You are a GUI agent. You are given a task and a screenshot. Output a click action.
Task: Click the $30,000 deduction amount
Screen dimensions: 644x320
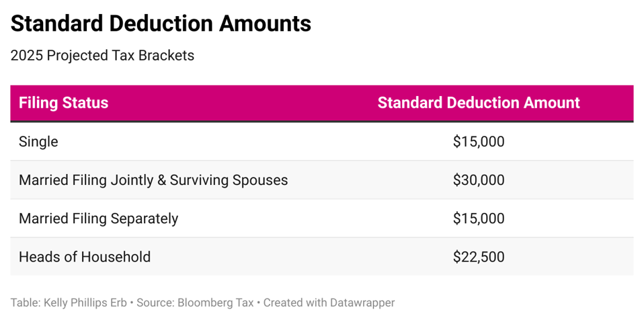[x=478, y=180]
